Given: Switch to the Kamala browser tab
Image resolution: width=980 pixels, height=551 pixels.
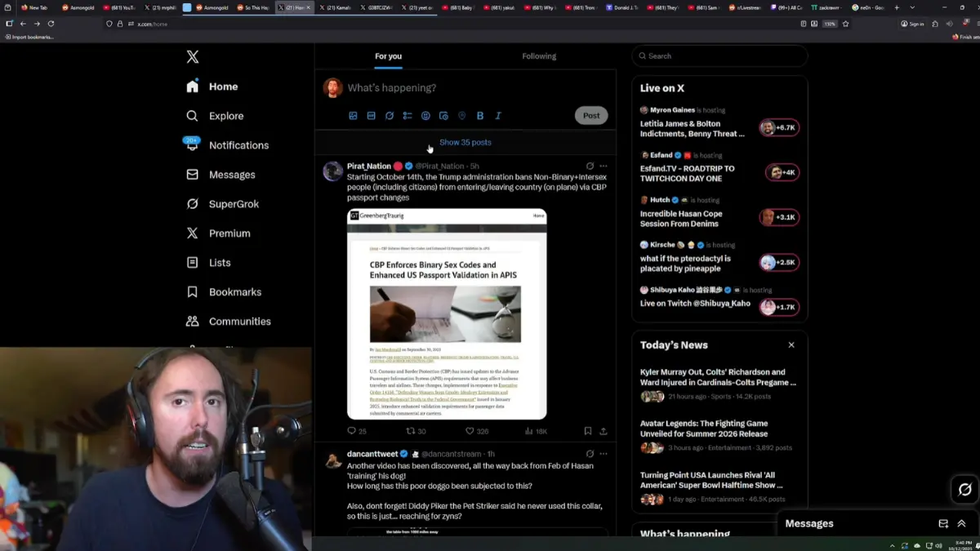Looking at the screenshot, I should point(336,7).
